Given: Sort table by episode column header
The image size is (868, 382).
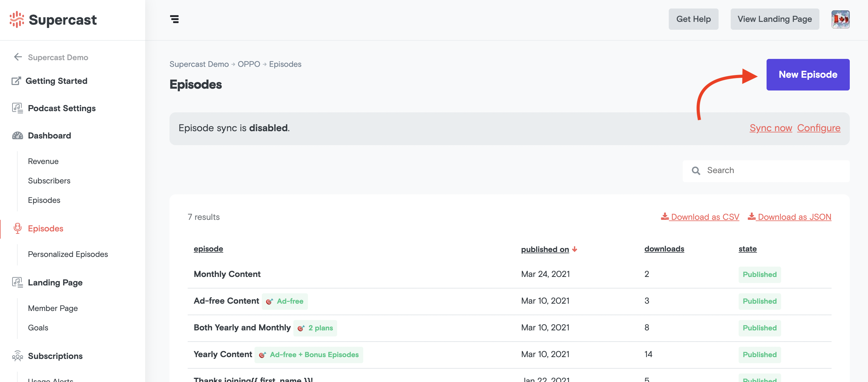Looking at the screenshot, I should [208, 249].
